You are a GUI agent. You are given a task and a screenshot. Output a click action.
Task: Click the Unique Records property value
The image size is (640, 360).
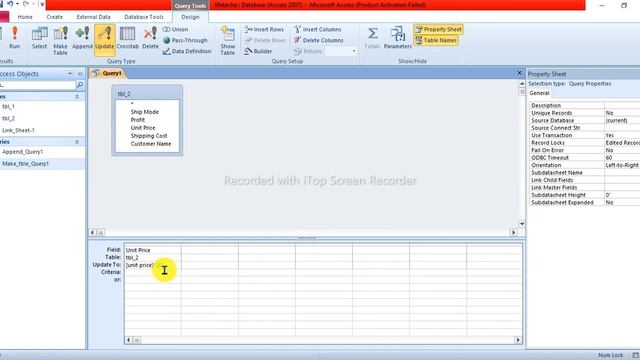[x=622, y=113]
